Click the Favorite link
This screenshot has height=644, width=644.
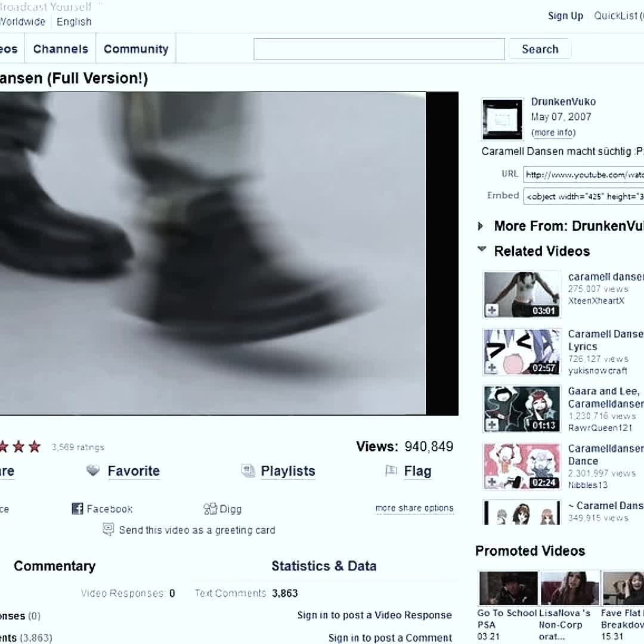tap(134, 470)
